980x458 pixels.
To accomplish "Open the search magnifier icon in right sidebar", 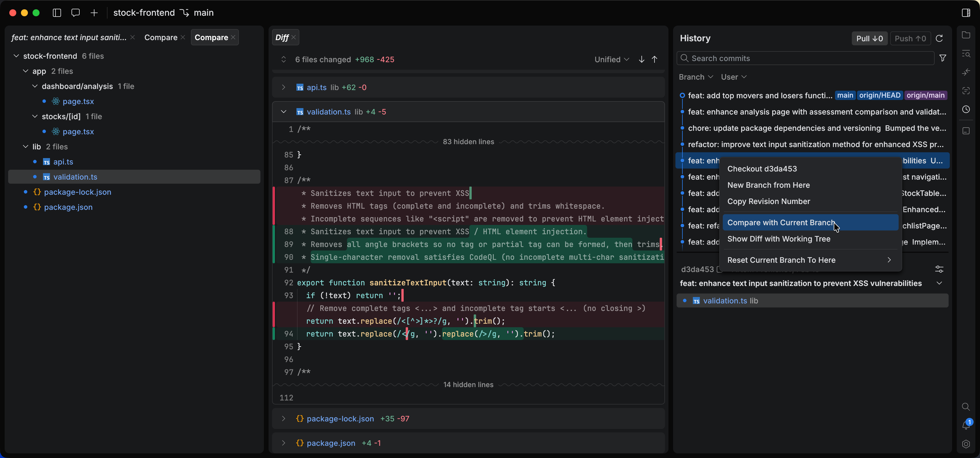I will [965, 407].
